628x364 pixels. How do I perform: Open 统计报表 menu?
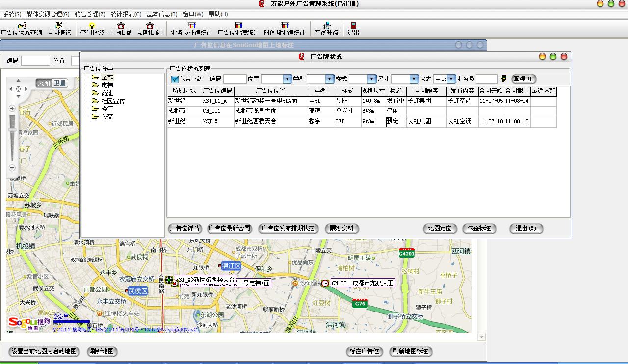coord(126,14)
